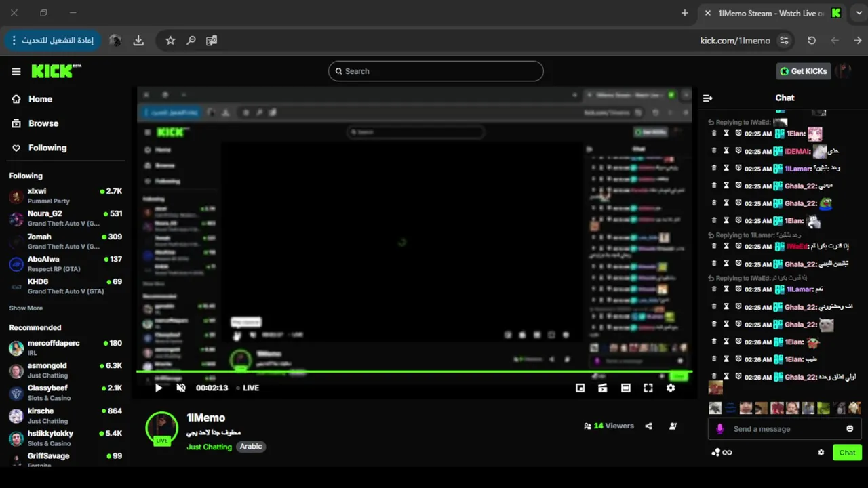The image size is (868, 488).
Task: Toggle play on the live stream
Action: [159, 388]
